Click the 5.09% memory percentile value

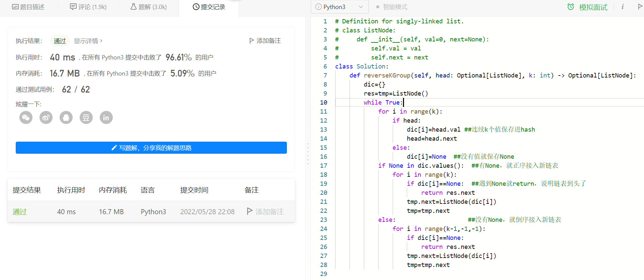[182, 74]
